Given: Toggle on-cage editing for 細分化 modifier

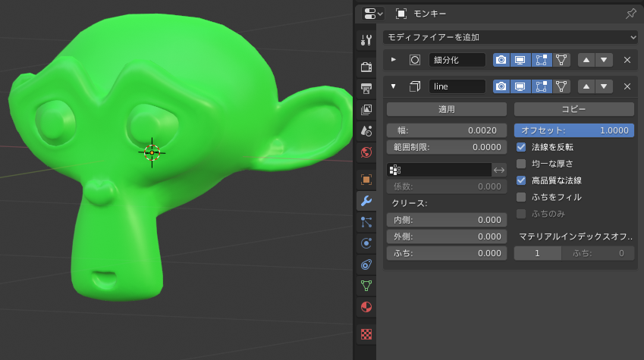Looking at the screenshot, I should pos(561,60).
